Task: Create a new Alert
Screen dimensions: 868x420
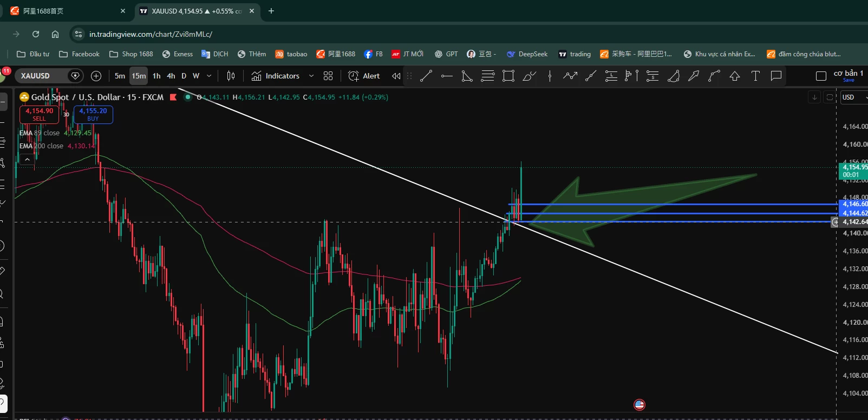Action: [364, 76]
